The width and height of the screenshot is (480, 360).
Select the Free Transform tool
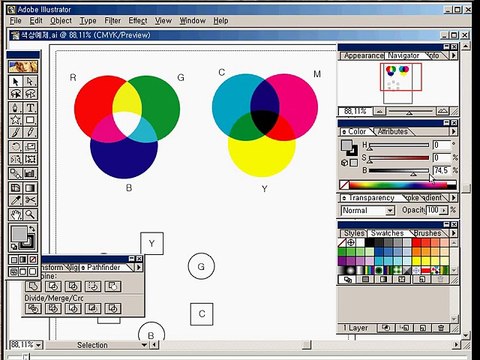[30, 159]
